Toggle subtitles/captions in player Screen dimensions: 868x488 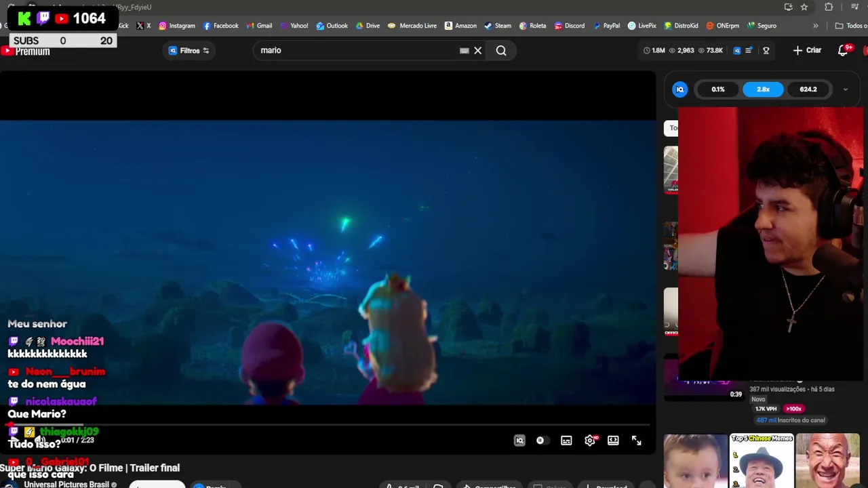(x=566, y=441)
